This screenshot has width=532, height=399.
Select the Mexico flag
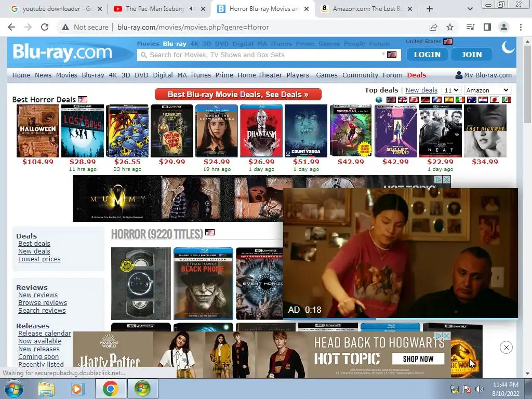(x=506, y=100)
